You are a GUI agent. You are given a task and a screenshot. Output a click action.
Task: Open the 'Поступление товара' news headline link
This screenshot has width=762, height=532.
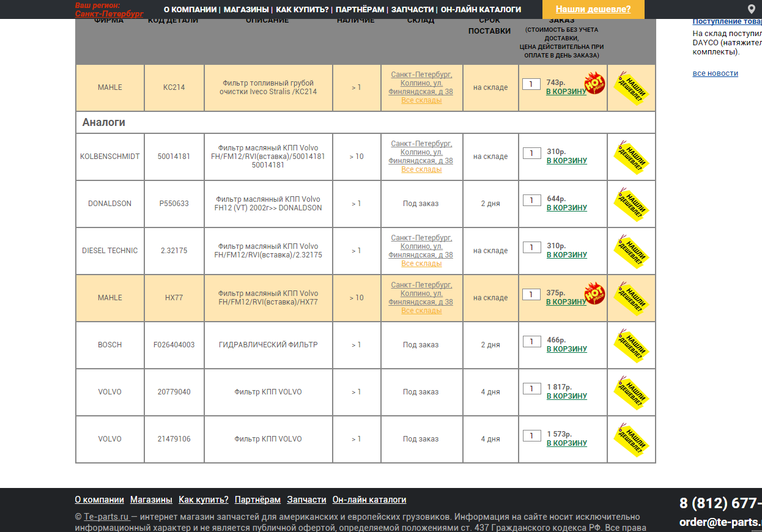pyautogui.click(x=727, y=21)
